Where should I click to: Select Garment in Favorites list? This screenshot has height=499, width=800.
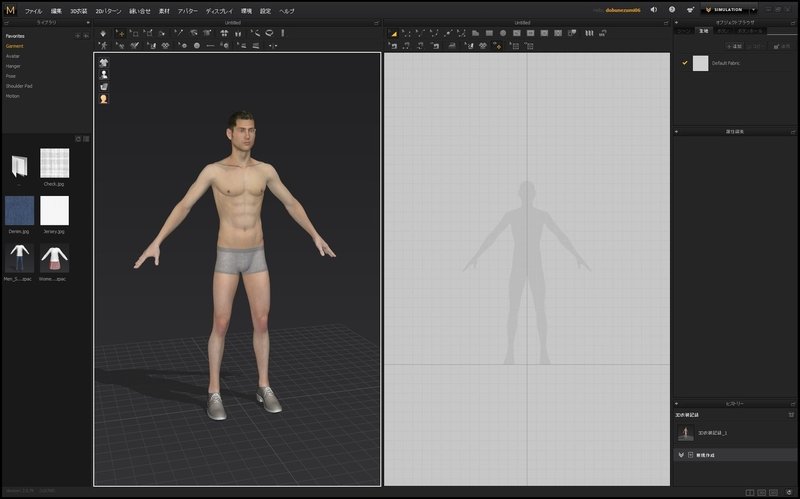pyautogui.click(x=14, y=46)
